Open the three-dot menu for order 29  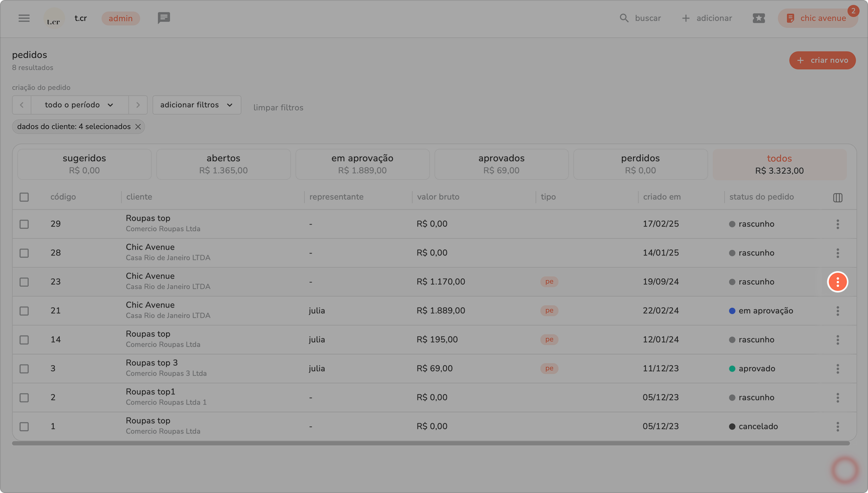[x=838, y=224]
